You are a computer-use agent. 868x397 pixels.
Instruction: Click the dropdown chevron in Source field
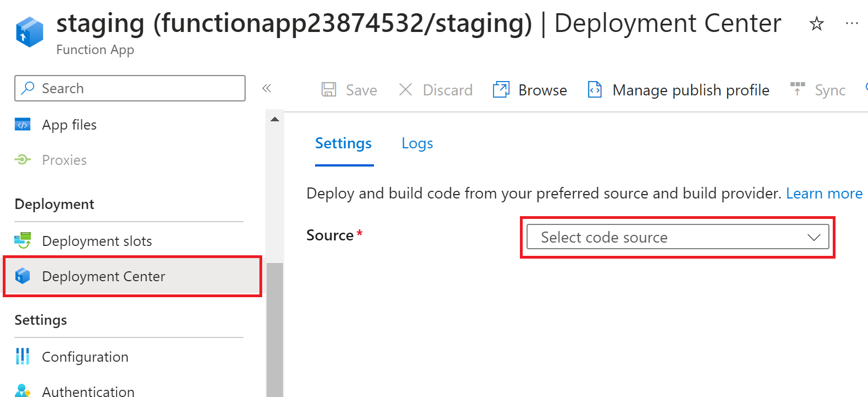[813, 238]
